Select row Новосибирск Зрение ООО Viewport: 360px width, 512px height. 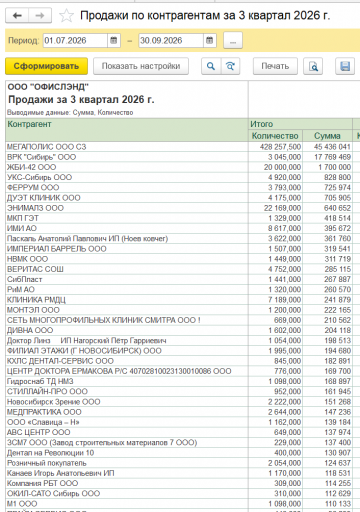(x=127, y=402)
